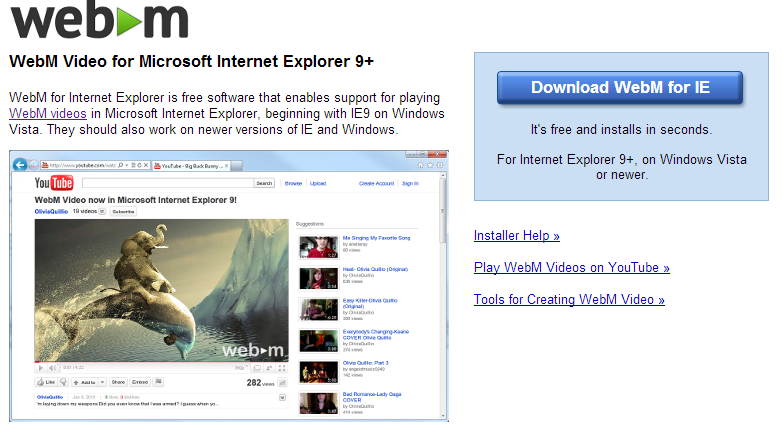
Task: Open Tools for Creating WebM Video link
Action: point(569,299)
